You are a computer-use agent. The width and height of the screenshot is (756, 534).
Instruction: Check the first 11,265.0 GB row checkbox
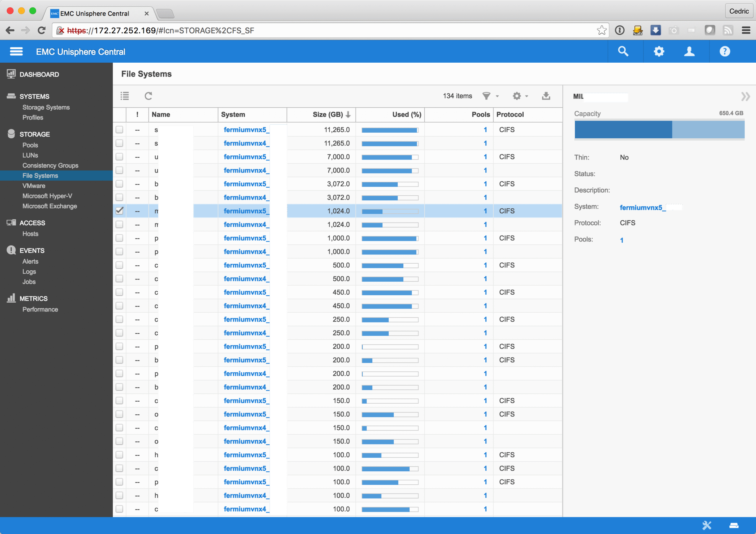pyautogui.click(x=120, y=129)
